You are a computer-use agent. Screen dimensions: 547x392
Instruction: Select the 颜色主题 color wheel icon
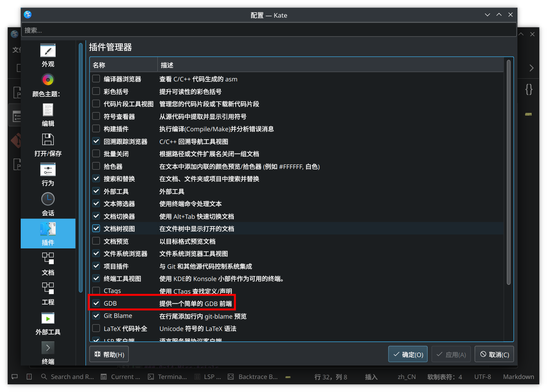coord(48,79)
